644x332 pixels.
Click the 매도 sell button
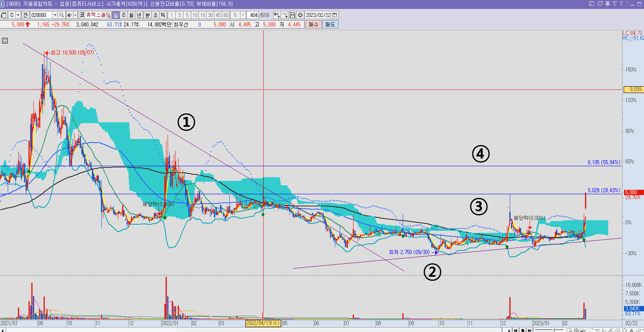coord(330,24)
